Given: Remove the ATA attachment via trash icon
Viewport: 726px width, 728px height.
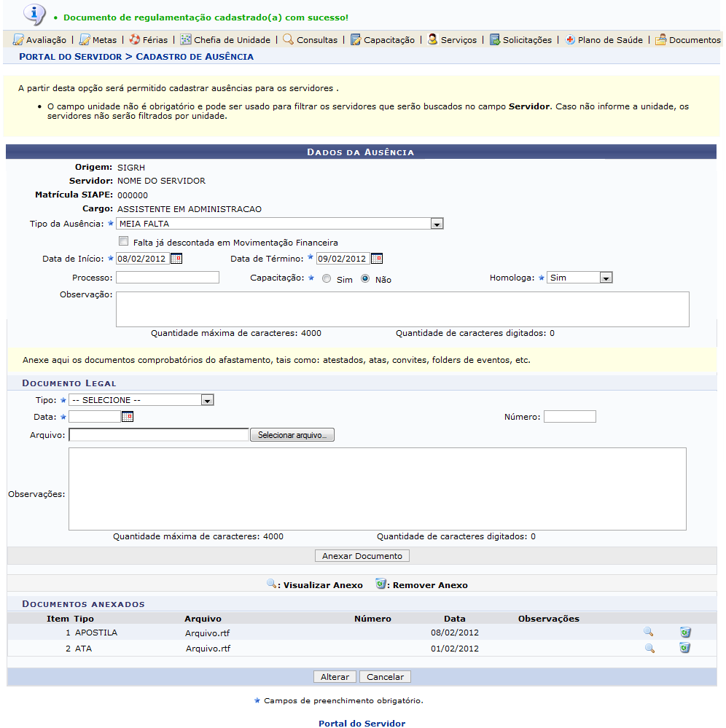Looking at the screenshot, I should click(684, 648).
